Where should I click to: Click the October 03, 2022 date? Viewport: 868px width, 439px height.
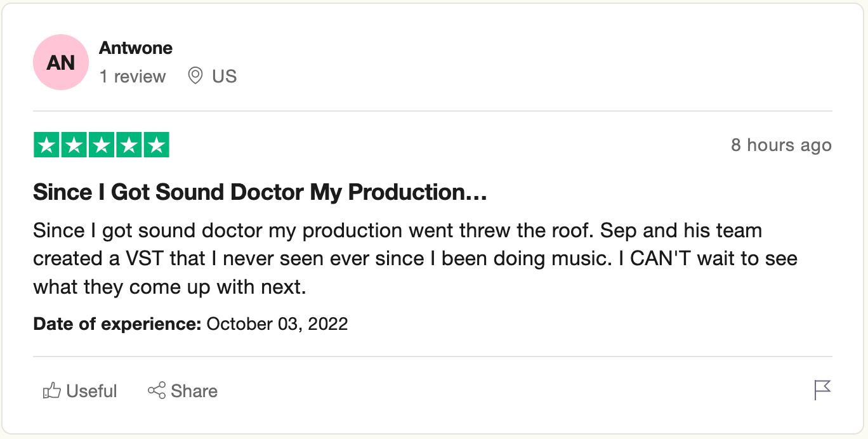[x=277, y=324]
